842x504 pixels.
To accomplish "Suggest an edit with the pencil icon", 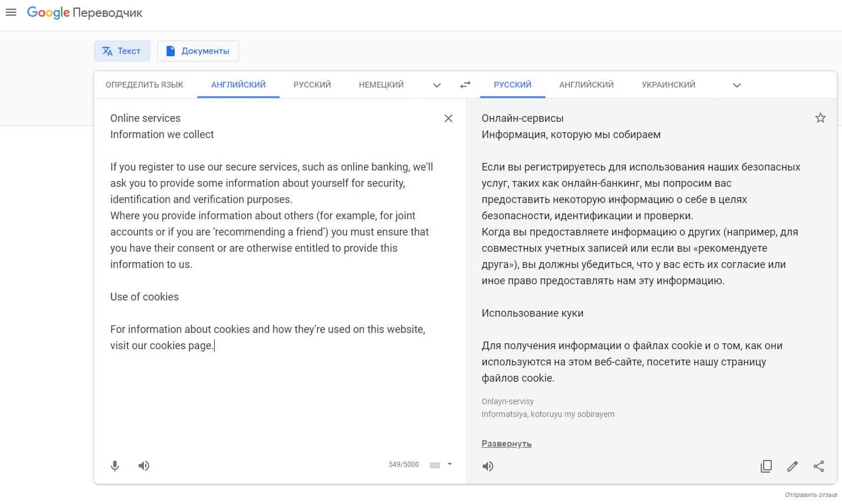I will (x=793, y=466).
